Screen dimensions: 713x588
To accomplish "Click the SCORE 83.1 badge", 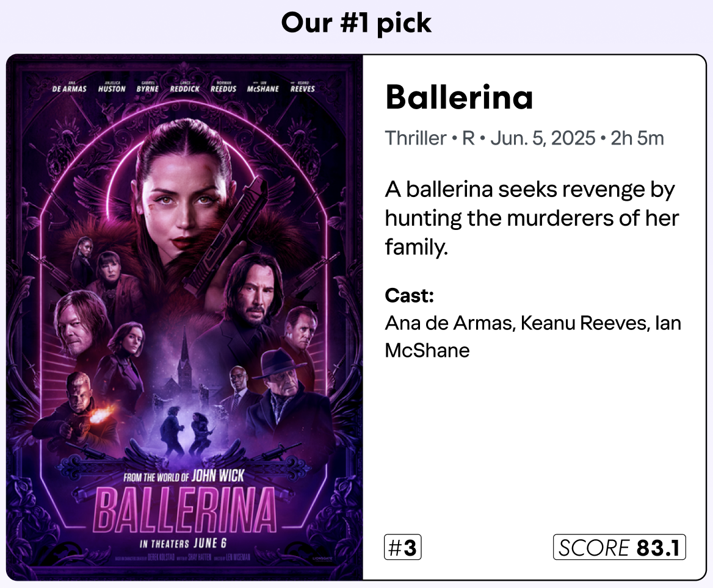I will pyautogui.click(x=619, y=548).
